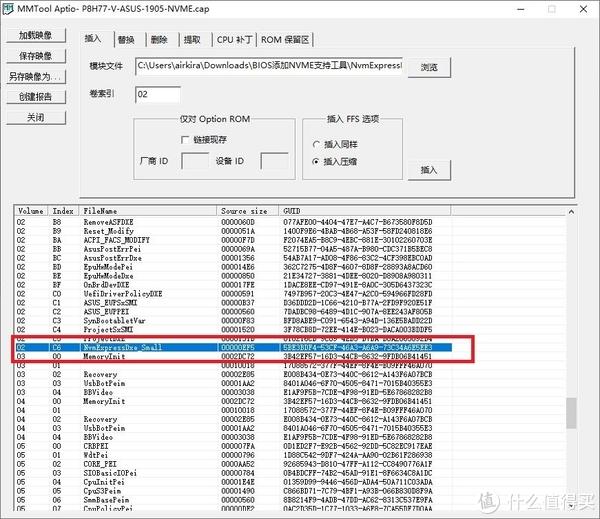Select the AsusPostErrPei row
The height and width of the screenshot is (519, 600).
pyautogui.click(x=233, y=249)
